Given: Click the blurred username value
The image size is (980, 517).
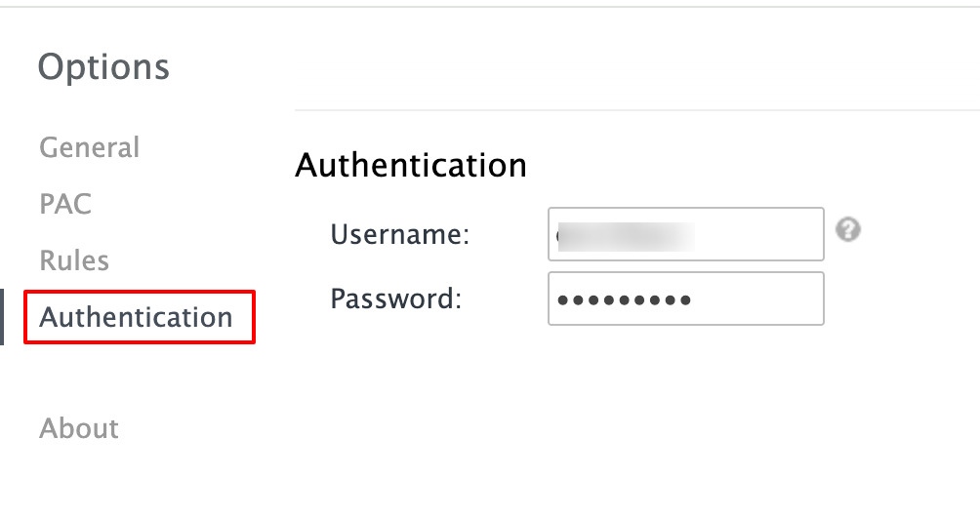Looking at the screenshot, I should coord(625,235).
